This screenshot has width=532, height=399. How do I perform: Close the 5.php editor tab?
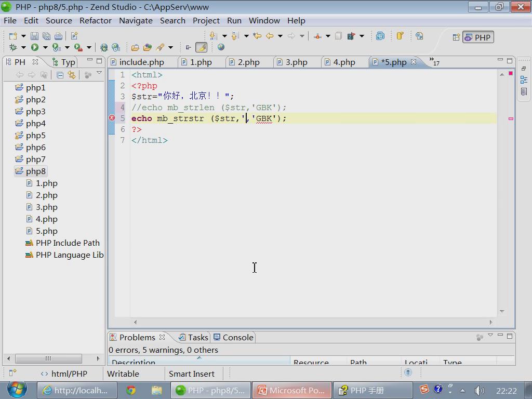click(413, 62)
